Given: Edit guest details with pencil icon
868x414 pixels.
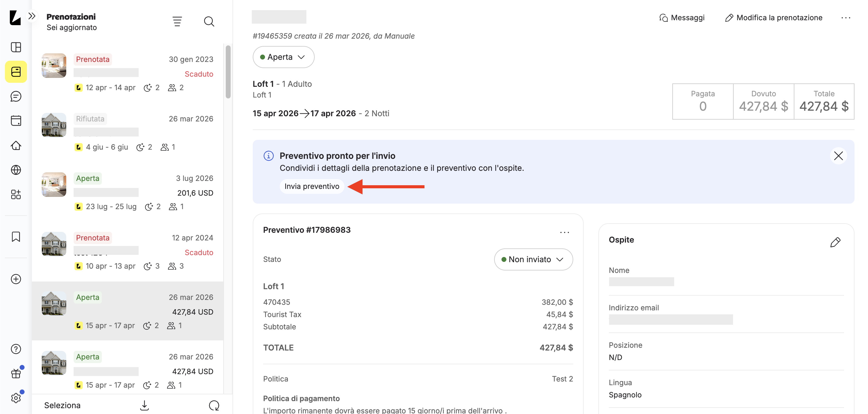Looking at the screenshot, I should [x=835, y=242].
